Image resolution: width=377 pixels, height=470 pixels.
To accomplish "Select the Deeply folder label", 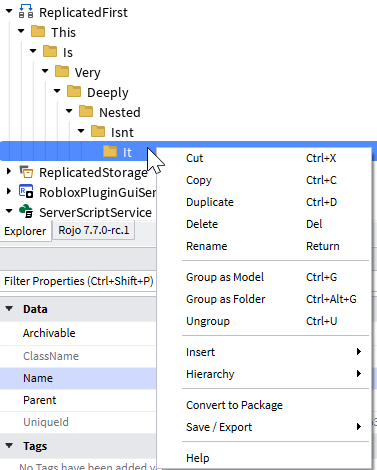I will [x=108, y=93].
